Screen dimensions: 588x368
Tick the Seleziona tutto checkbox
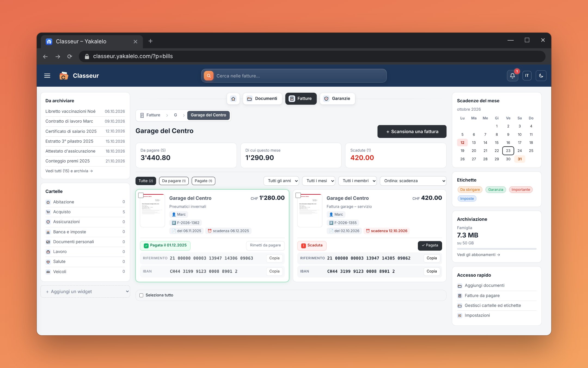(x=141, y=295)
